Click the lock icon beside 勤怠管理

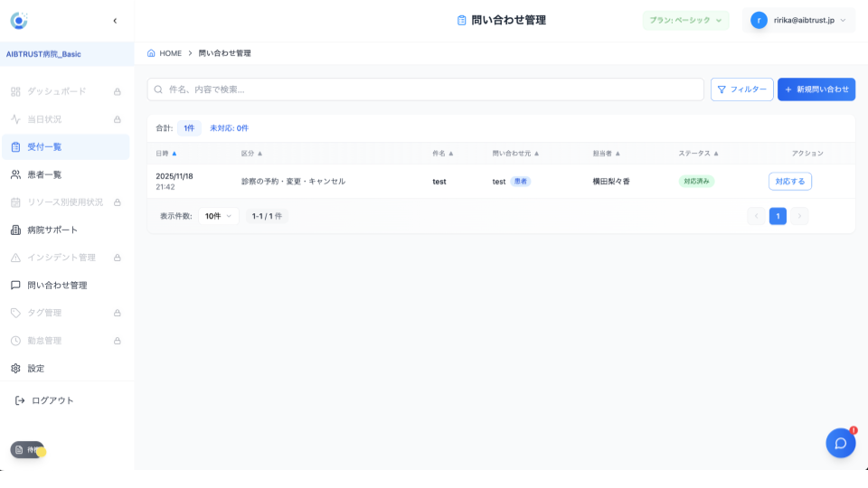(118, 341)
